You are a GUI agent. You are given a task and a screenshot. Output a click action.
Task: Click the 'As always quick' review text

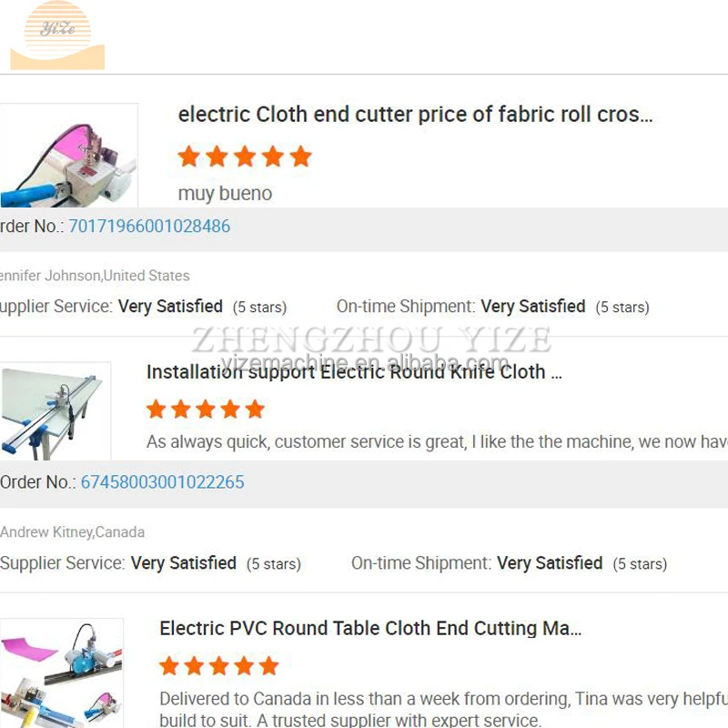(x=437, y=442)
